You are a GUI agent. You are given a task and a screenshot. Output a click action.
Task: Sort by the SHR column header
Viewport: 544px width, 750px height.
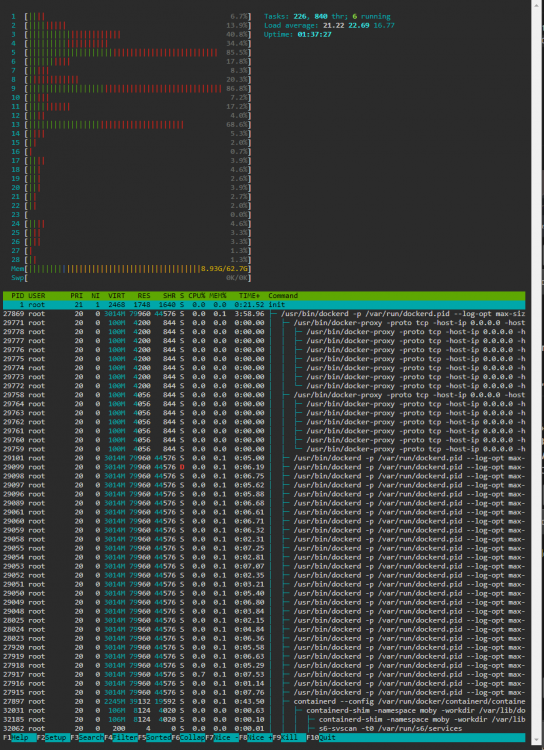pyautogui.click(x=169, y=296)
